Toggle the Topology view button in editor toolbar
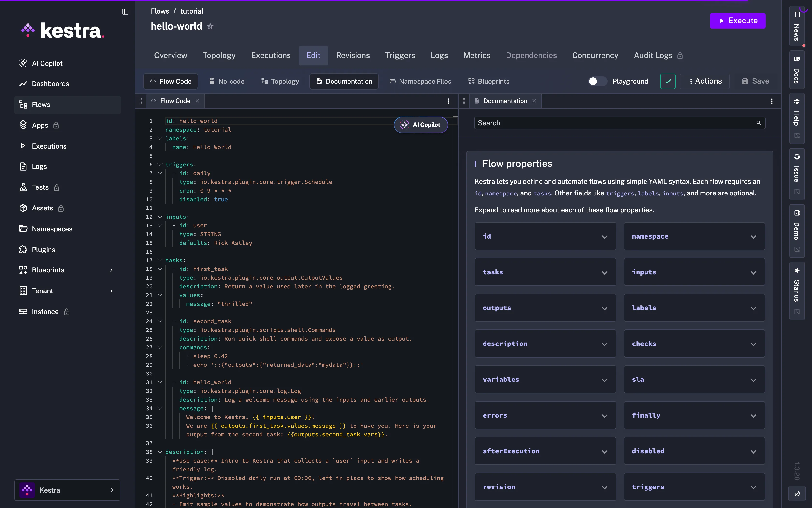Viewport: 812px width, 508px height. tap(280, 81)
